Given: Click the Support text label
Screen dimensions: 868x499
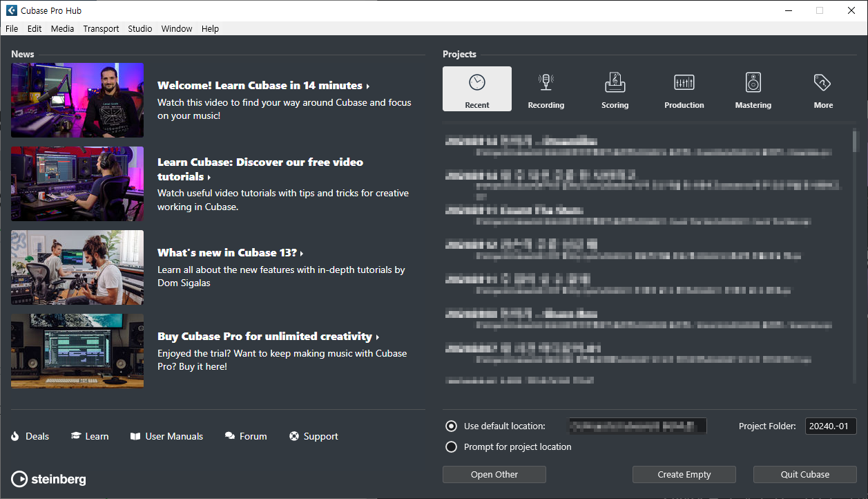Looking at the screenshot, I should click(x=321, y=436).
